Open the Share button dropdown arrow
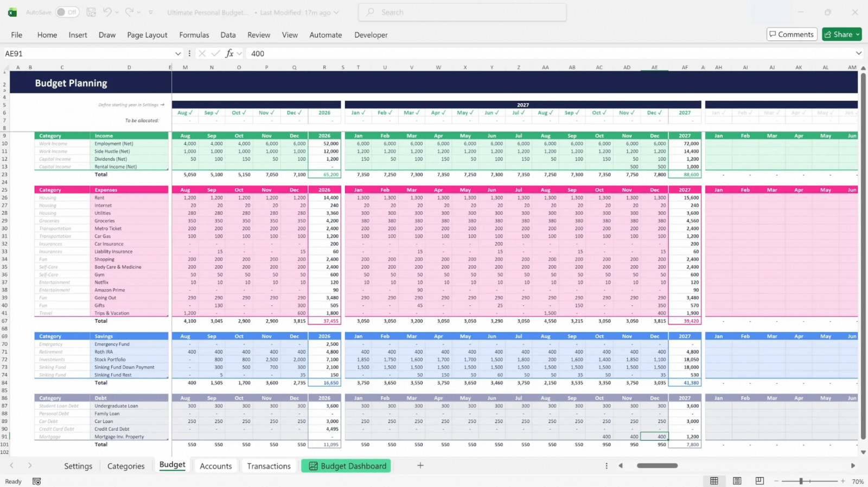This screenshot has height=487, width=868. coord(858,34)
